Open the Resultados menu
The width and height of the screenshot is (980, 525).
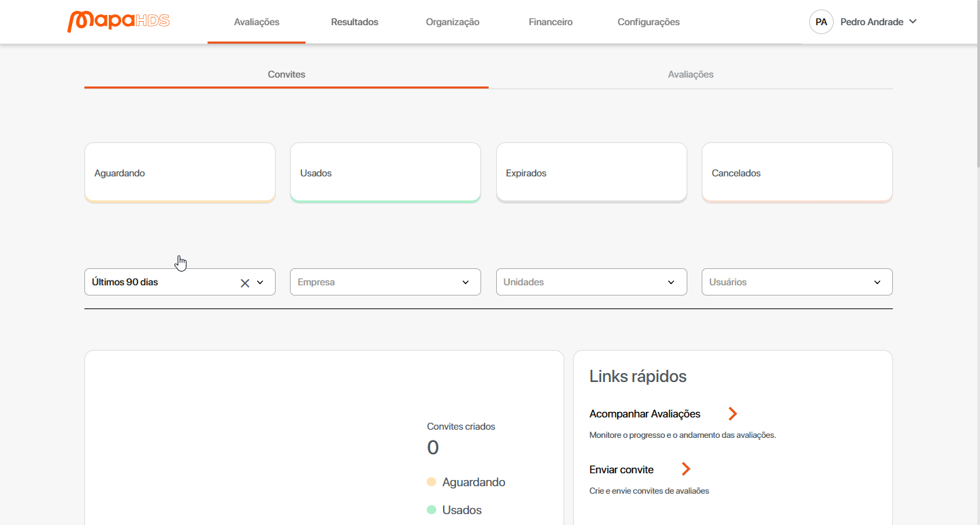pos(355,22)
